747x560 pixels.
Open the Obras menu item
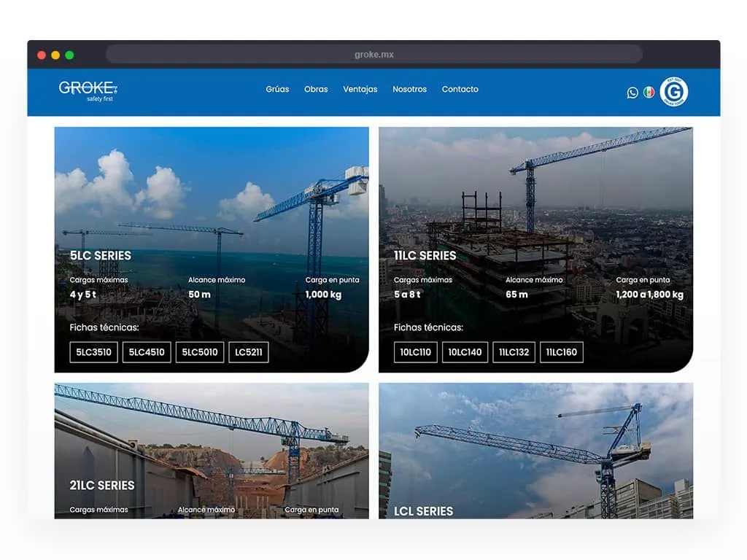click(316, 90)
